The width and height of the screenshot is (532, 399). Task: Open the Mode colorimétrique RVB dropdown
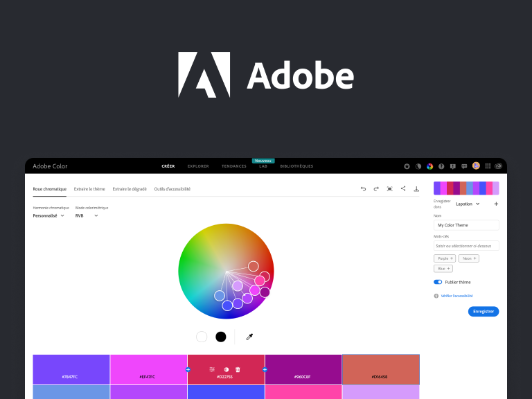[87, 216]
